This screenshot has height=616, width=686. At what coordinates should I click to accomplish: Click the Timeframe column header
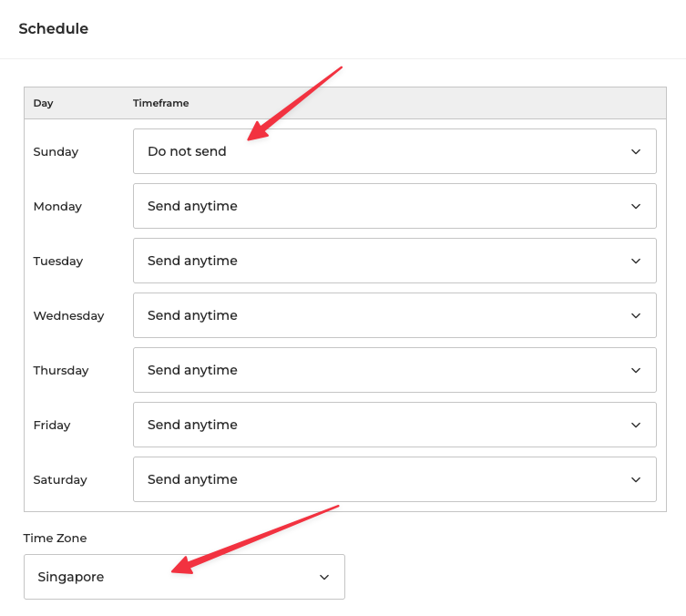click(x=161, y=103)
